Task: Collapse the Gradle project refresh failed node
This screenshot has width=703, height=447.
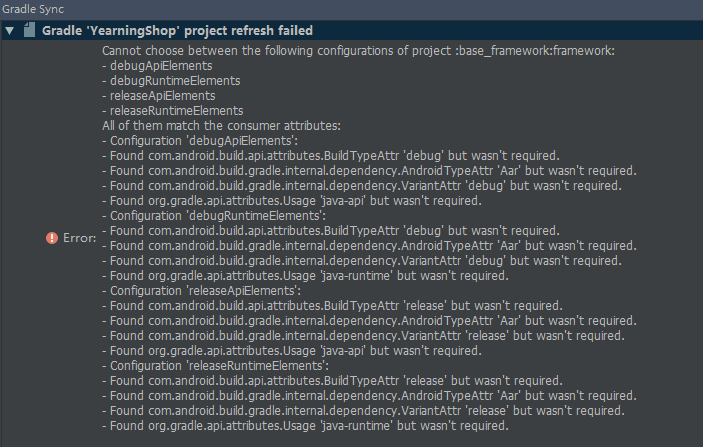Action: click(10, 31)
